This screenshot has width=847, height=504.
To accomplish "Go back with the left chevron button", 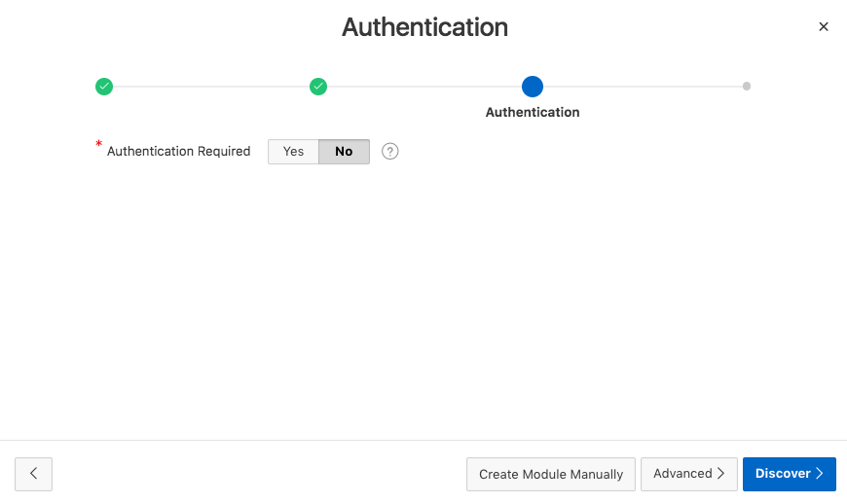I will point(34,474).
